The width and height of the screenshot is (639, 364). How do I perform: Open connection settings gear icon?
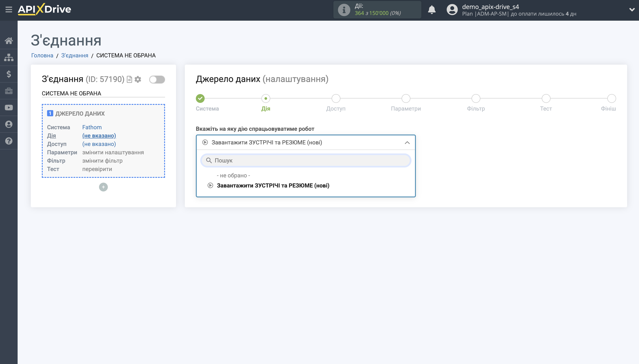click(138, 79)
